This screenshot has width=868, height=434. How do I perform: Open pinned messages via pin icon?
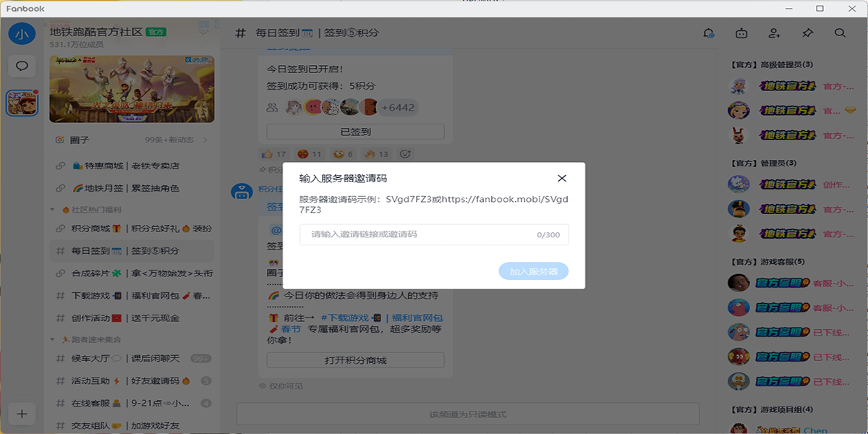click(807, 33)
